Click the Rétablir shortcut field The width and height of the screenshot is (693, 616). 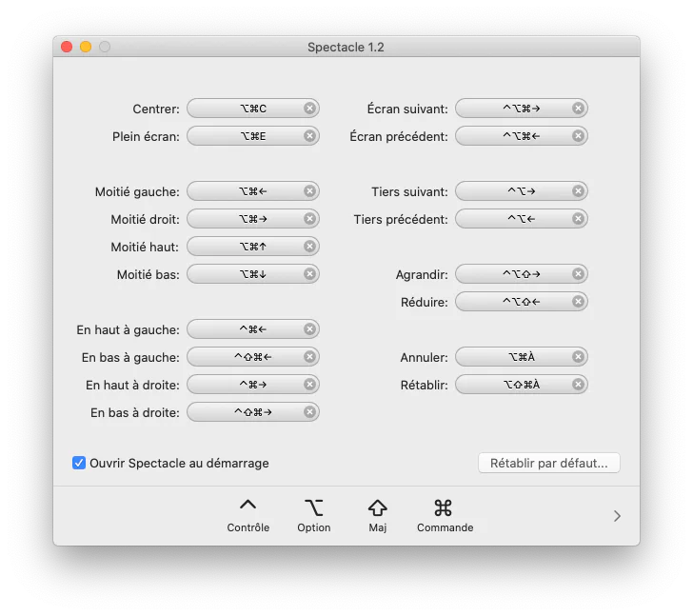[x=514, y=385]
